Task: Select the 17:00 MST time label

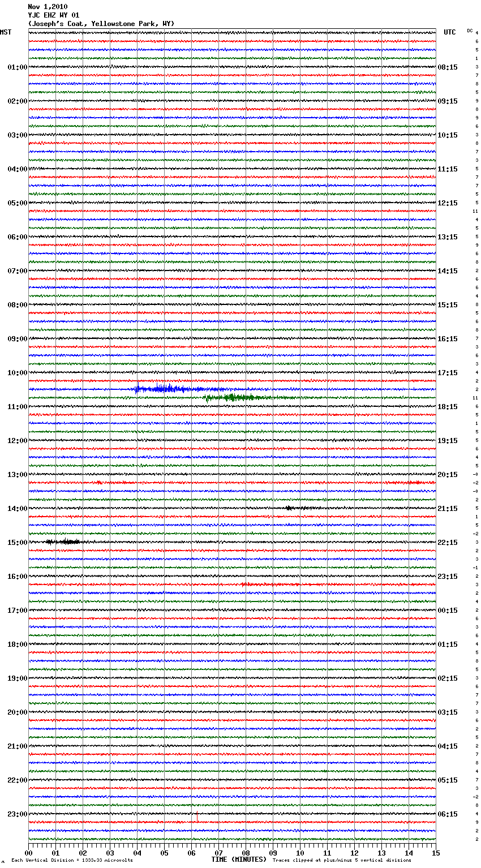Action: click(x=17, y=611)
